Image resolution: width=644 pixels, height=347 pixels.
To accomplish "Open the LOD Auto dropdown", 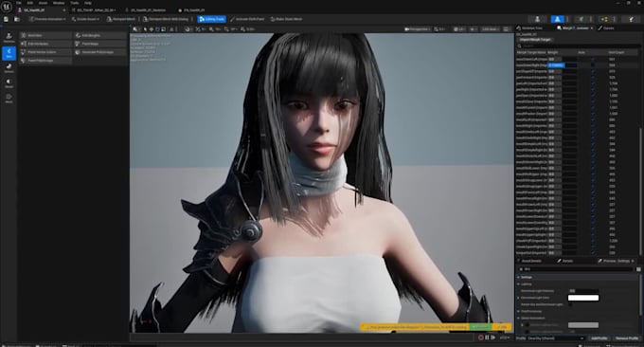I will click(491, 29).
